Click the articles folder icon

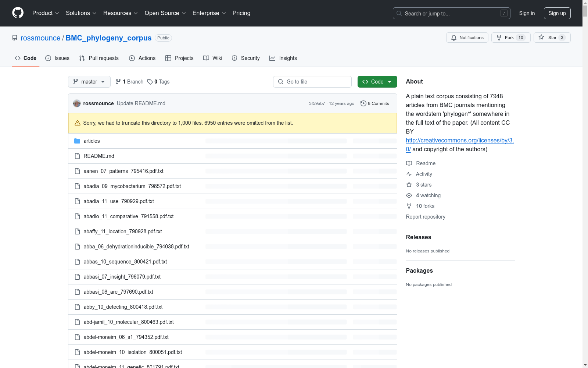77,141
